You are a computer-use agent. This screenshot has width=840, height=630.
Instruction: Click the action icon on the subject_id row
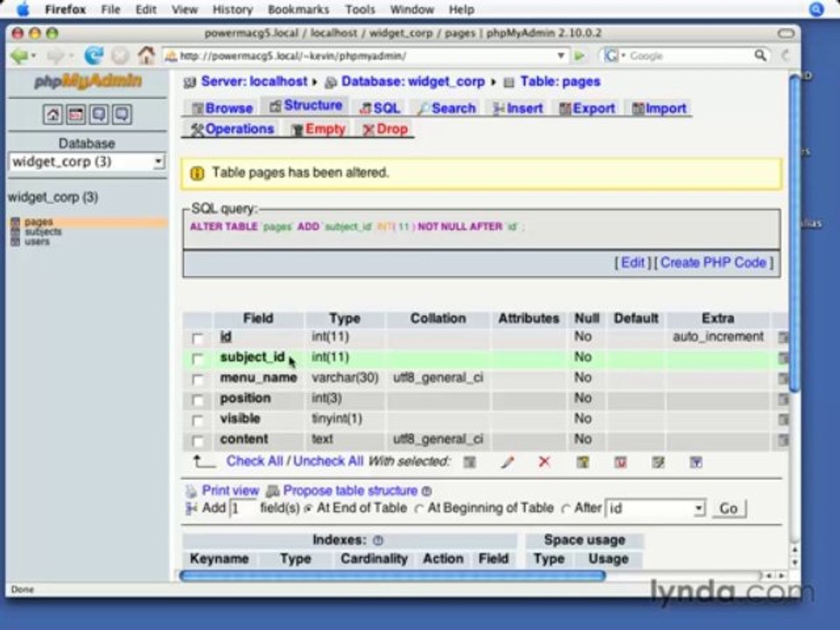pos(782,358)
